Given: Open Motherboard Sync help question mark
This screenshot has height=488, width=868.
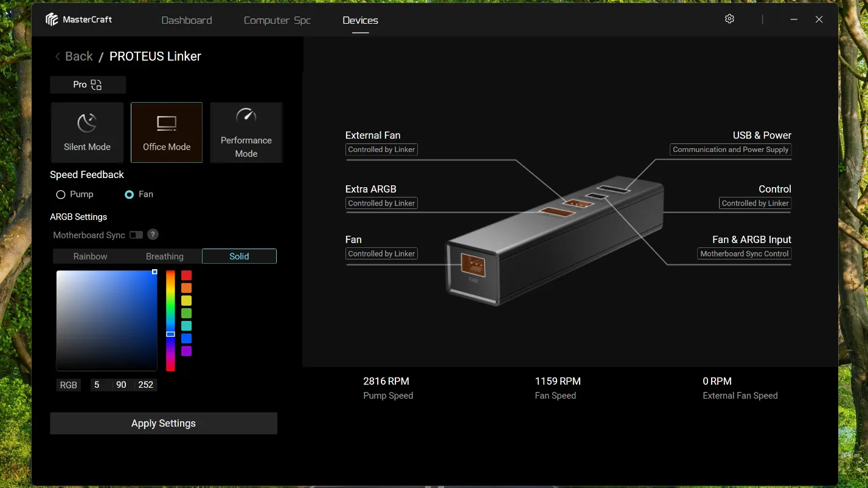Looking at the screenshot, I should [x=153, y=235].
